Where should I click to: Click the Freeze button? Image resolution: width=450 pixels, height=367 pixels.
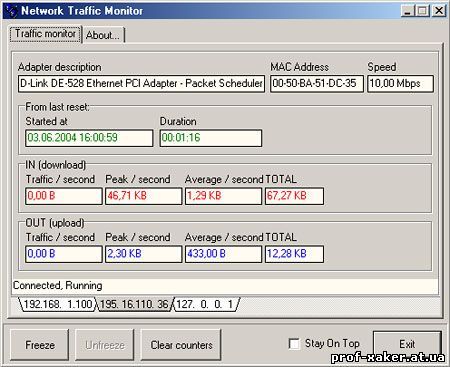(40, 345)
